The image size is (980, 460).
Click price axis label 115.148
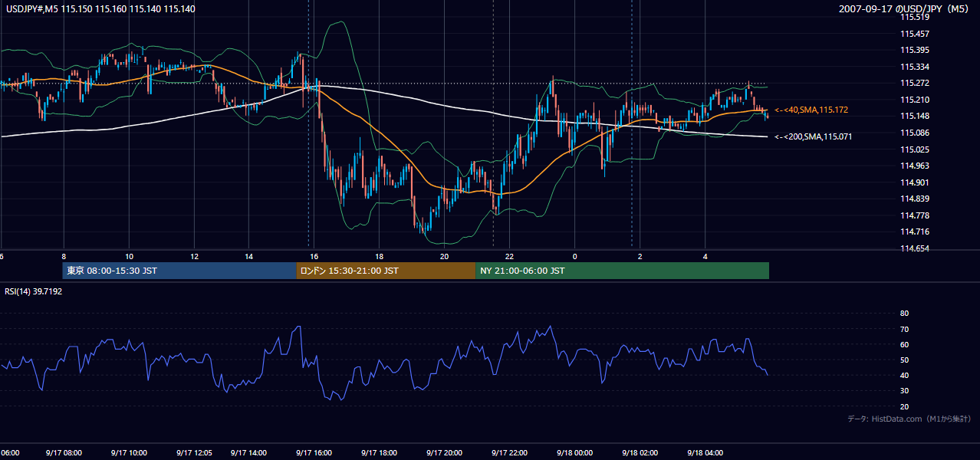click(914, 116)
